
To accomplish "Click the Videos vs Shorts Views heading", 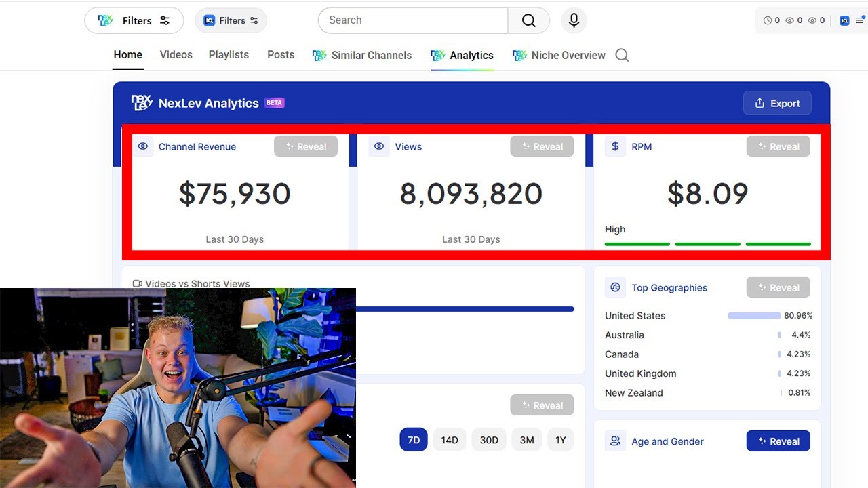I will tap(197, 284).
